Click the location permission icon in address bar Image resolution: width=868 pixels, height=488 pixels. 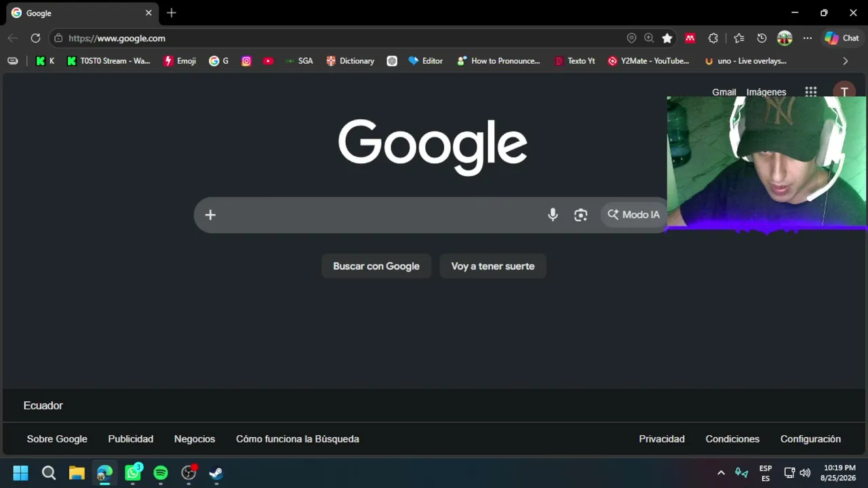coord(631,39)
